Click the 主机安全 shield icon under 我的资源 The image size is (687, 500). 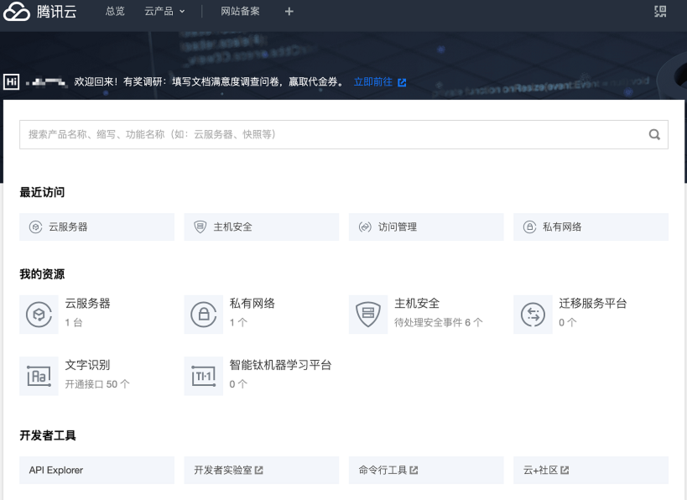pos(368,314)
